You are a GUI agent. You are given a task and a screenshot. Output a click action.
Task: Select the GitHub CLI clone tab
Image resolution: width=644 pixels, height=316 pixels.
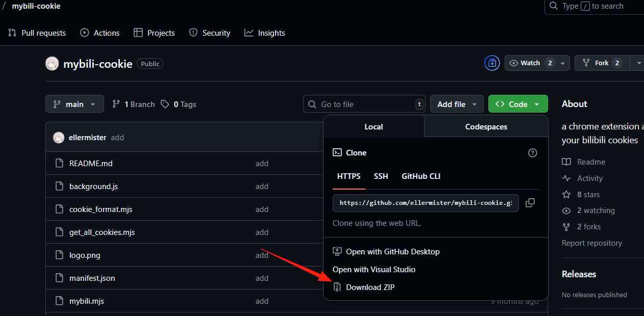click(421, 176)
